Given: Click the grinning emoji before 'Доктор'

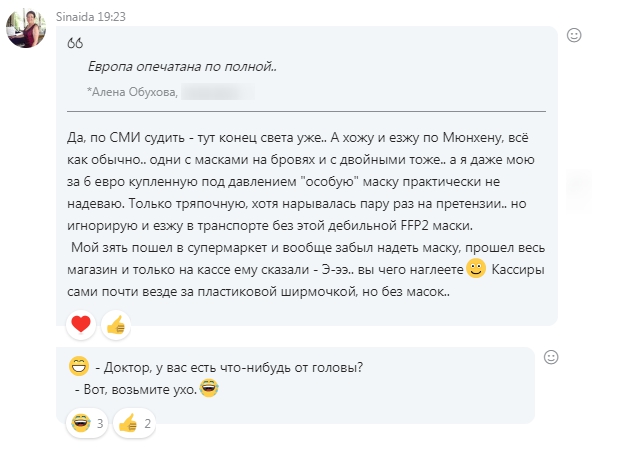Looking at the screenshot, I should pyautogui.click(x=78, y=366).
